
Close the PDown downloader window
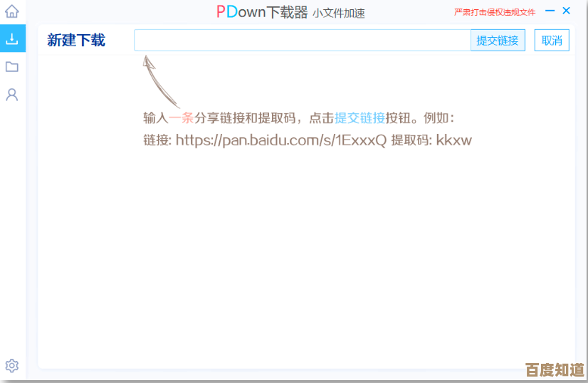click(x=567, y=11)
